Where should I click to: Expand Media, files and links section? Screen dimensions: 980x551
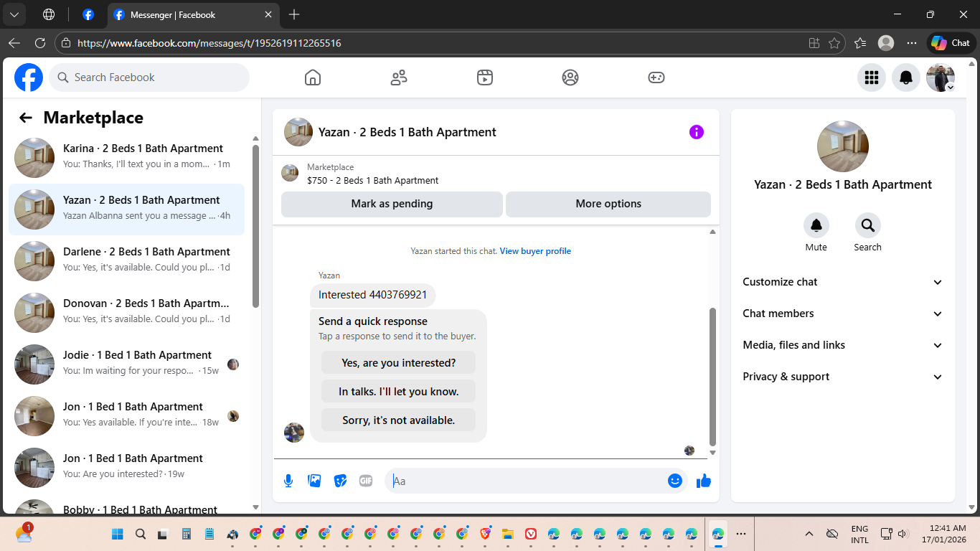click(x=843, y=345)
